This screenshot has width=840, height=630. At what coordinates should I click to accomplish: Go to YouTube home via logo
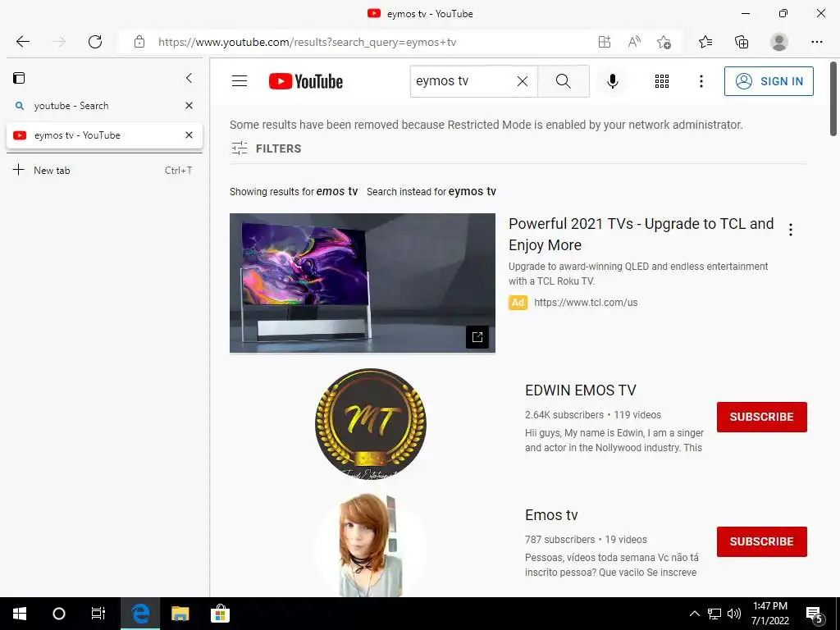tap(306, 81)
